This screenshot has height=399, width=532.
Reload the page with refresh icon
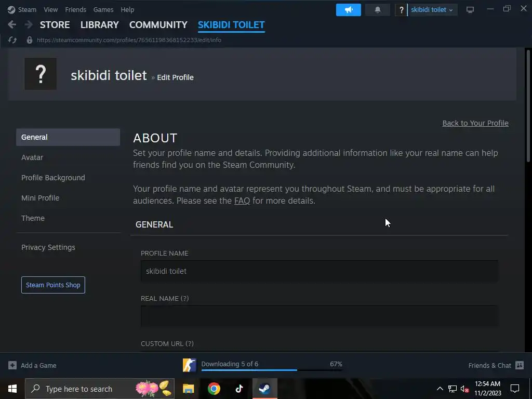(12, 40)
